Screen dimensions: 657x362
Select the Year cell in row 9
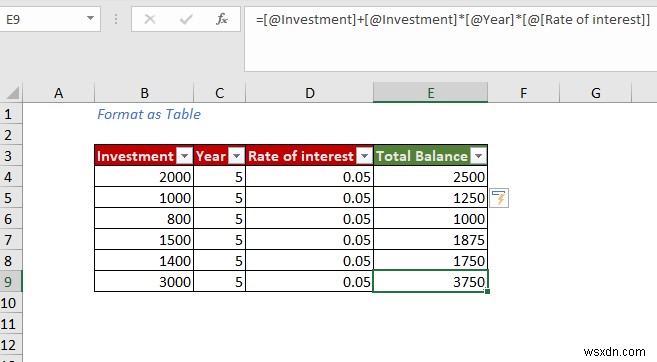pyautogui.click(x=220, y=282)
